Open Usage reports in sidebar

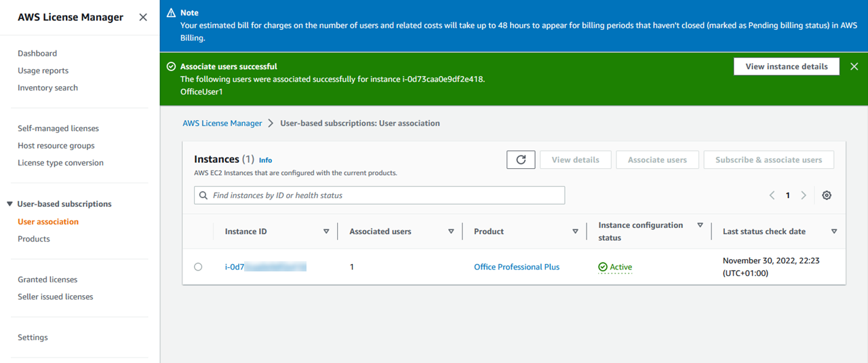[43, 71]
